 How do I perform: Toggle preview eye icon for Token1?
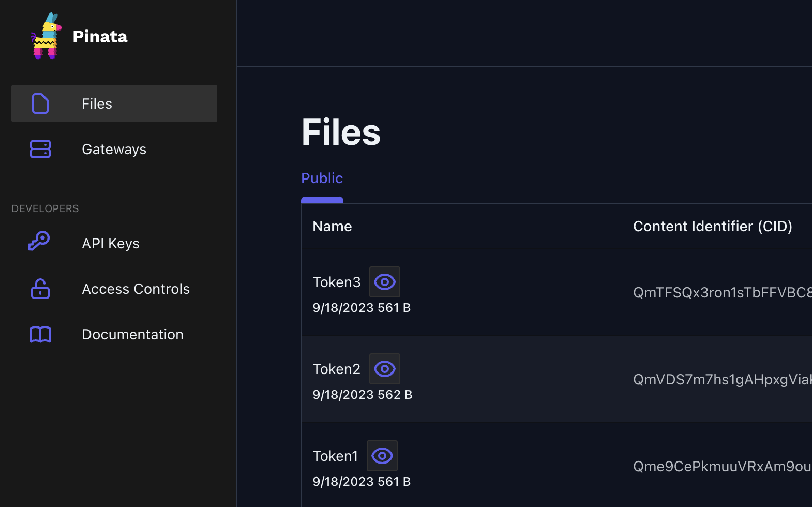pos(382,456)
